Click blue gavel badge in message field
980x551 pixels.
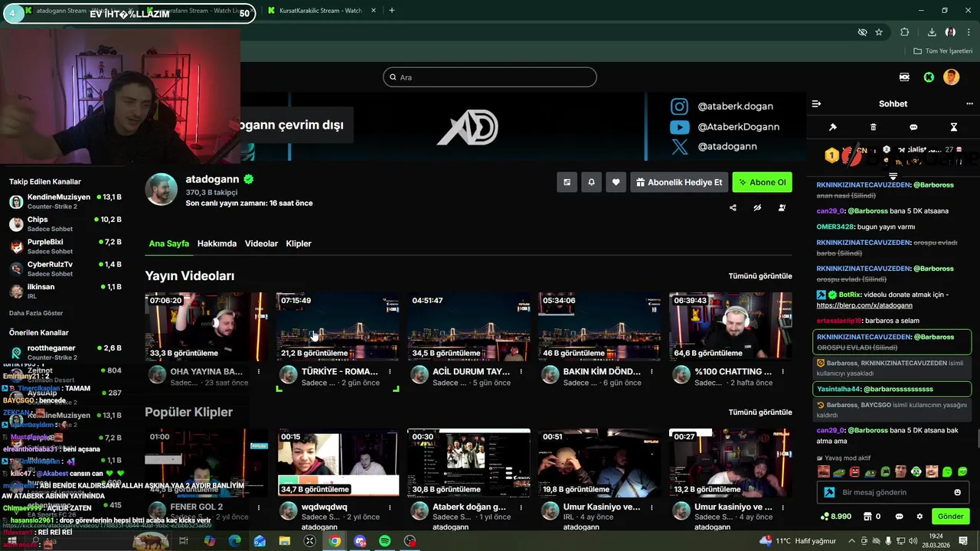[x=828, y=492]
